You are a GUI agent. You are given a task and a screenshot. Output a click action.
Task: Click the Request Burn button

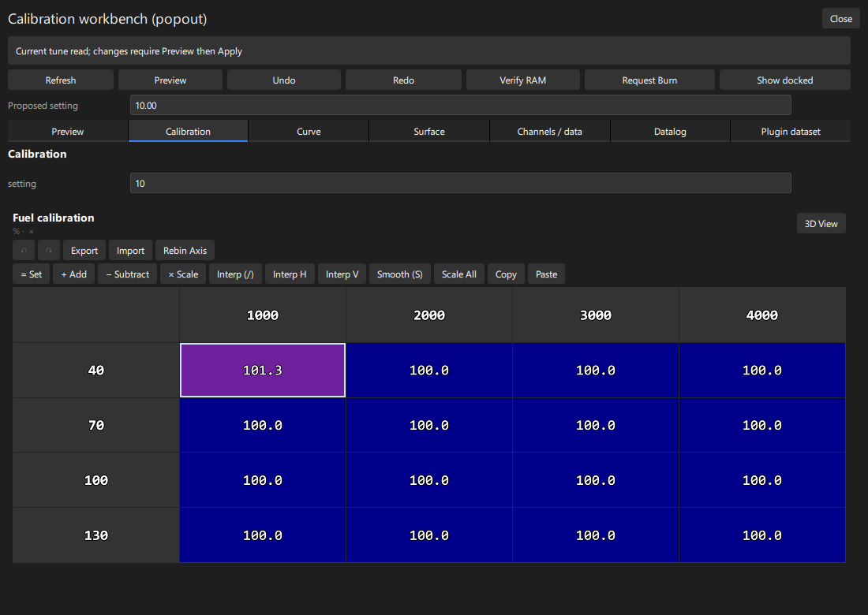[x=649, y=80]
